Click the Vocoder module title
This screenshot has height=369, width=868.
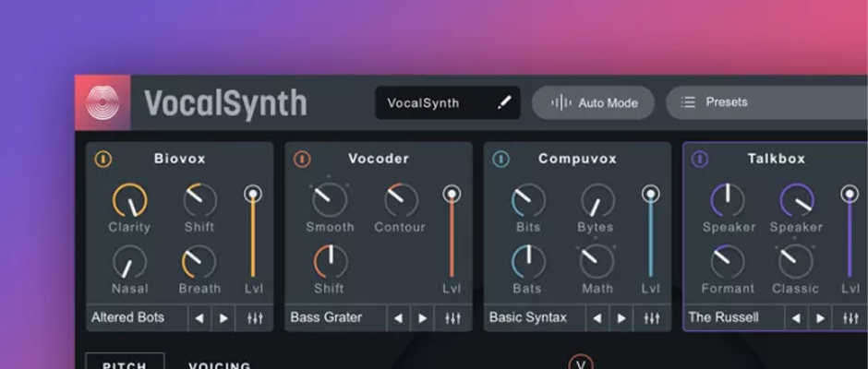[379, 159]
